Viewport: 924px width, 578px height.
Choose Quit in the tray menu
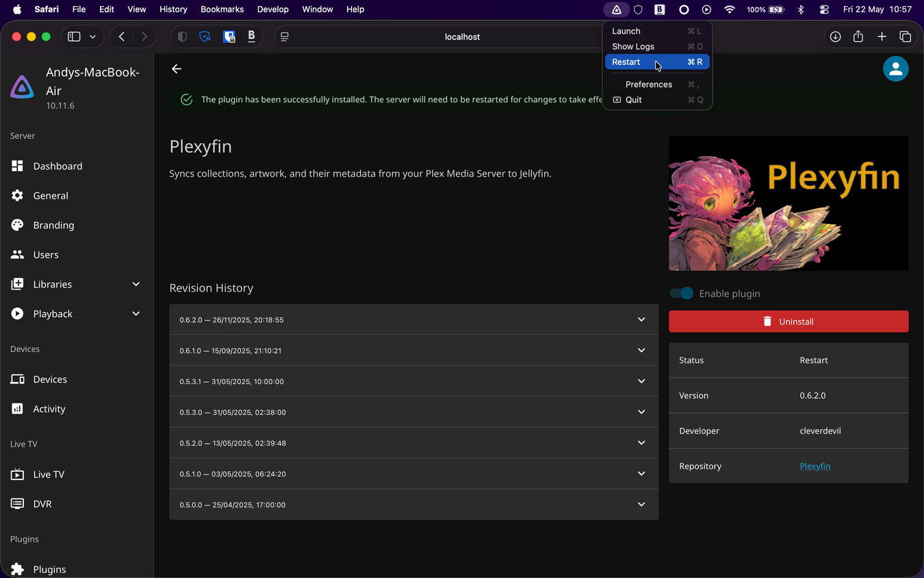click(657, 99)
